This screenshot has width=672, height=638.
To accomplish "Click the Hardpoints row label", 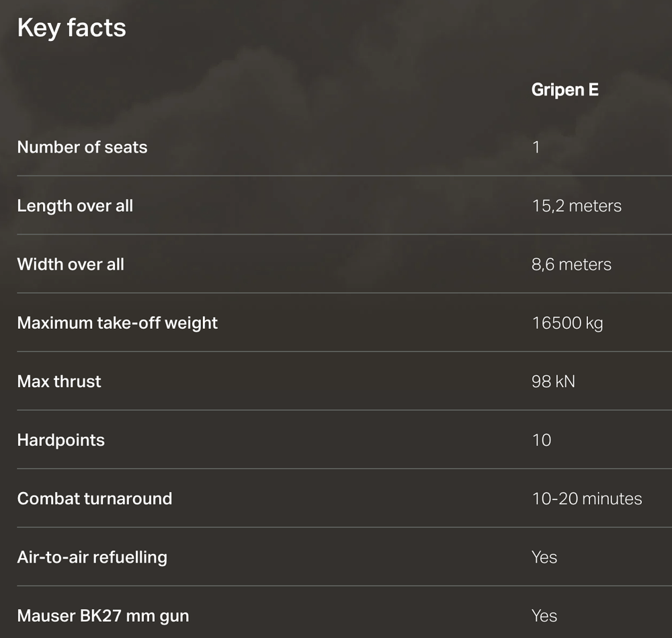I will (x=61, y=440).
